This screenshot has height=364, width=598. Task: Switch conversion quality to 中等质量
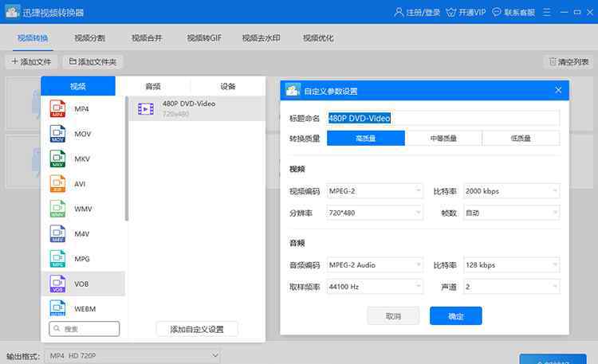443,139
